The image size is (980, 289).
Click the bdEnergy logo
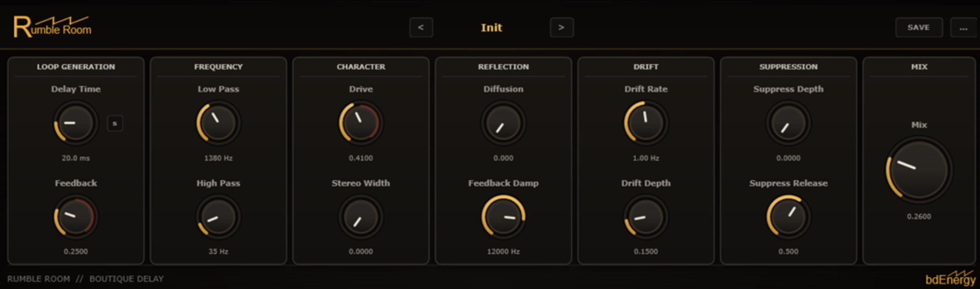(x=950, y=278)
